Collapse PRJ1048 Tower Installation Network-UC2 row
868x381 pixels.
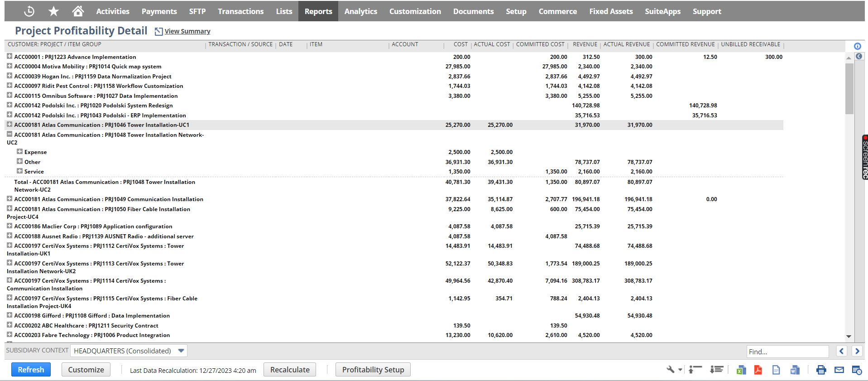pos(10,134)
